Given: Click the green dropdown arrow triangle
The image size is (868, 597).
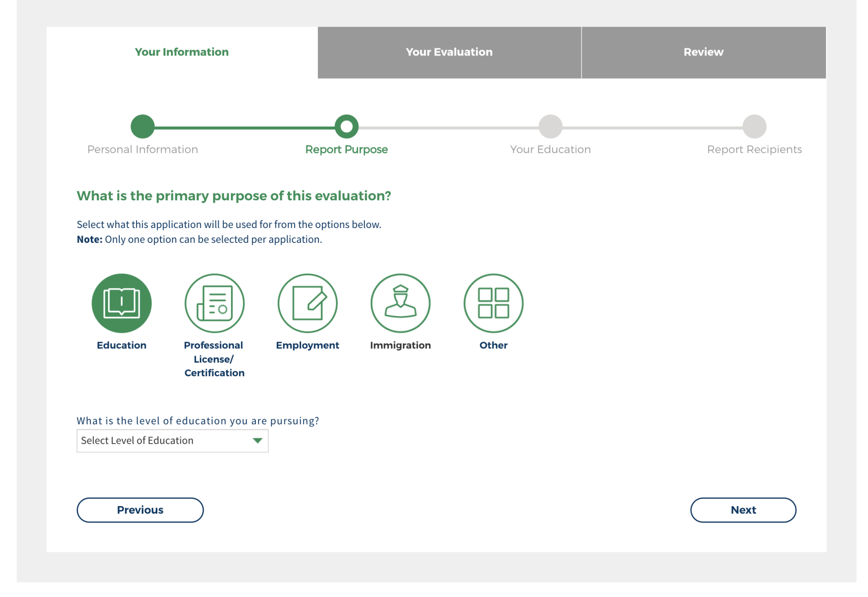Looking at the screenshot, I should coord(257,441).
